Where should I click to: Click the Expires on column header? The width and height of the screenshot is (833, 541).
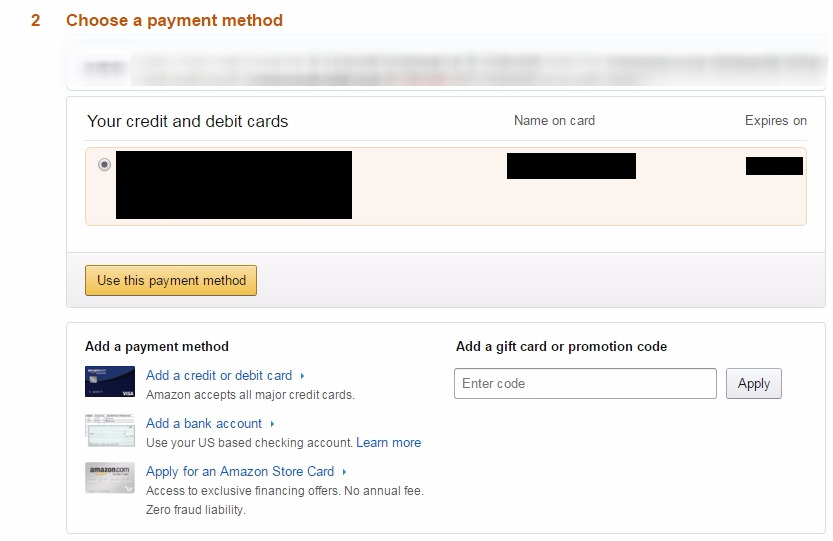(775, 121)
